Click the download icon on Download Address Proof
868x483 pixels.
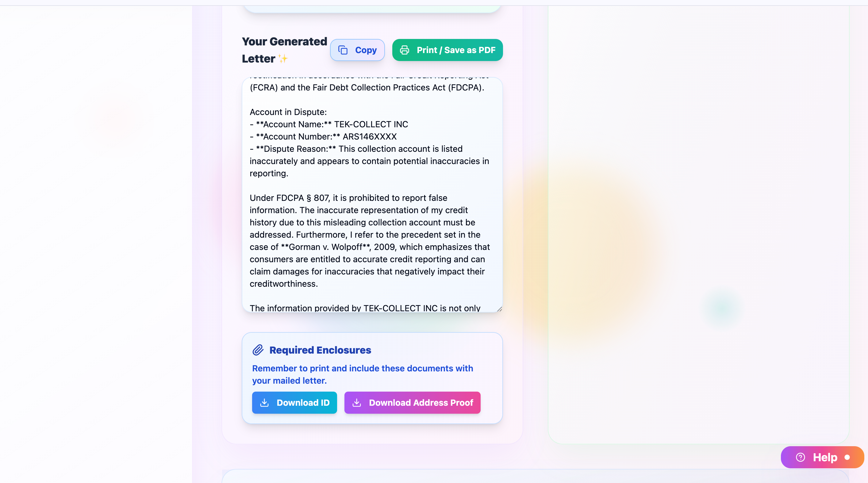click(x=356, y=402)
